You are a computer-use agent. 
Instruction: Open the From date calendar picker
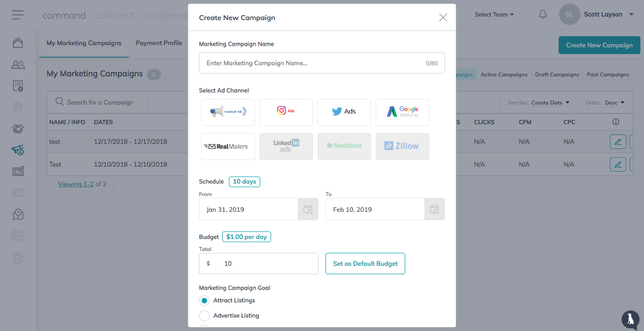point(308,209)
